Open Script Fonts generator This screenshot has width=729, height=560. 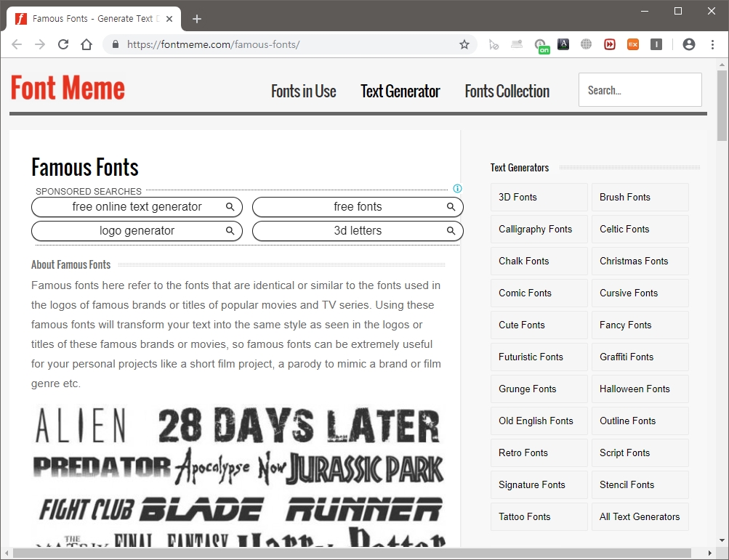[x=640, y=453]
